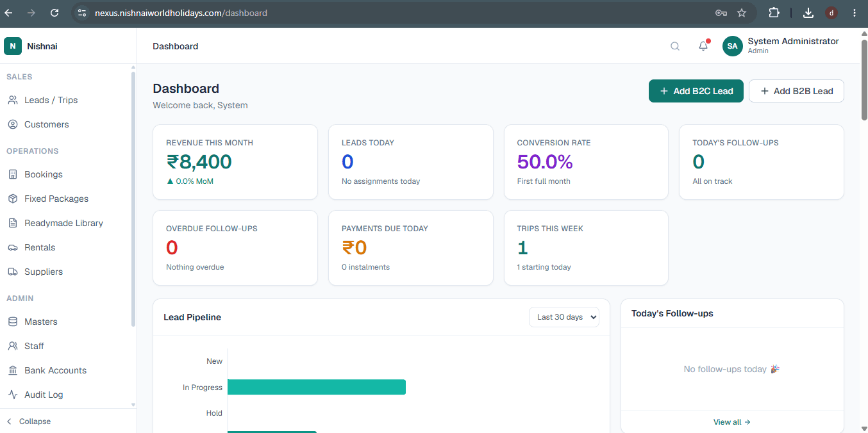Click the sidebar scroll-down arrow
Viewport: 868px width, 433px height.
point(133,405)
